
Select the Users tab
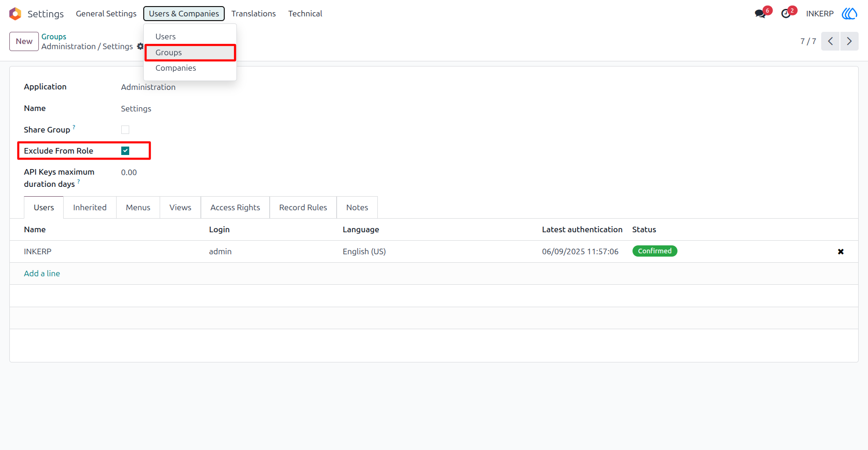(x=44, y=207)
